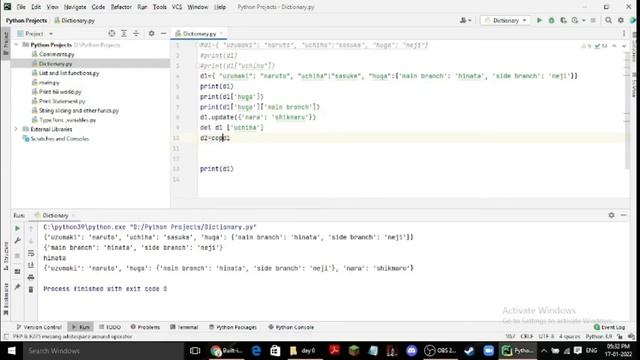
Task: Open the VCS menu
Action: point(177,7)
